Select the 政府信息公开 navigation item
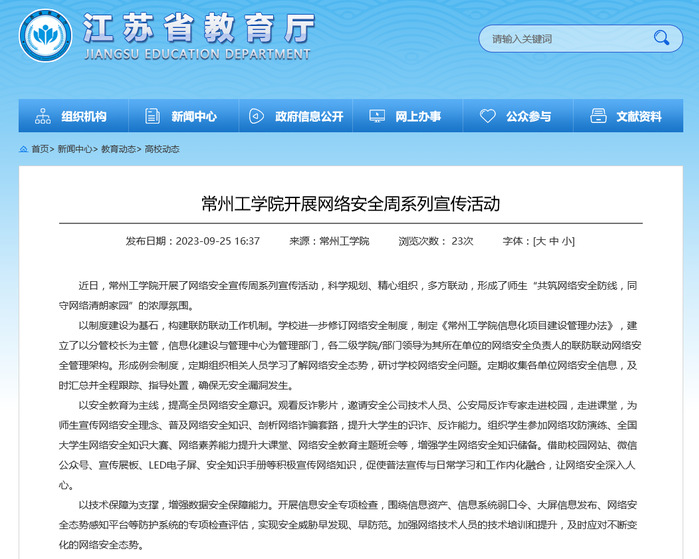Screen dimensions: 699x559 [x=309, y=116]
